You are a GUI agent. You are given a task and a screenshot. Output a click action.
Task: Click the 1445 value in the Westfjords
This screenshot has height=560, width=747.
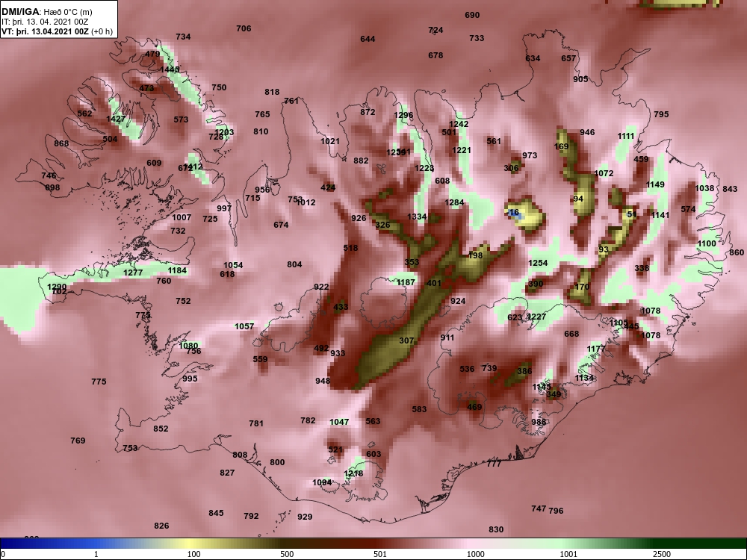[x=170, y=69]
